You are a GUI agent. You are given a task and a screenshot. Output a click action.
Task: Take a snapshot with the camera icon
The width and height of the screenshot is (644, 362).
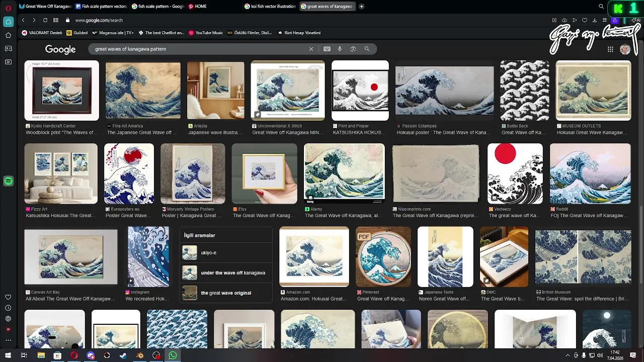tap(565, 20)
